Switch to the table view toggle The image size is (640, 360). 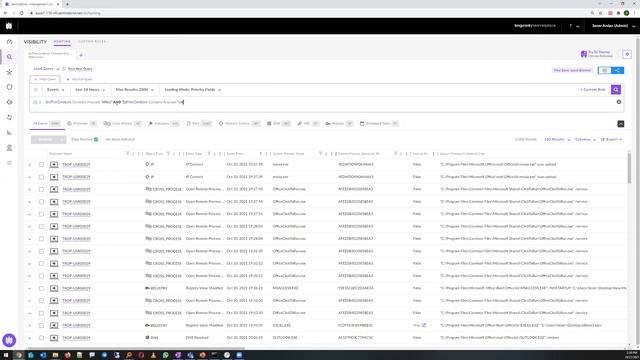coord(604,71)
